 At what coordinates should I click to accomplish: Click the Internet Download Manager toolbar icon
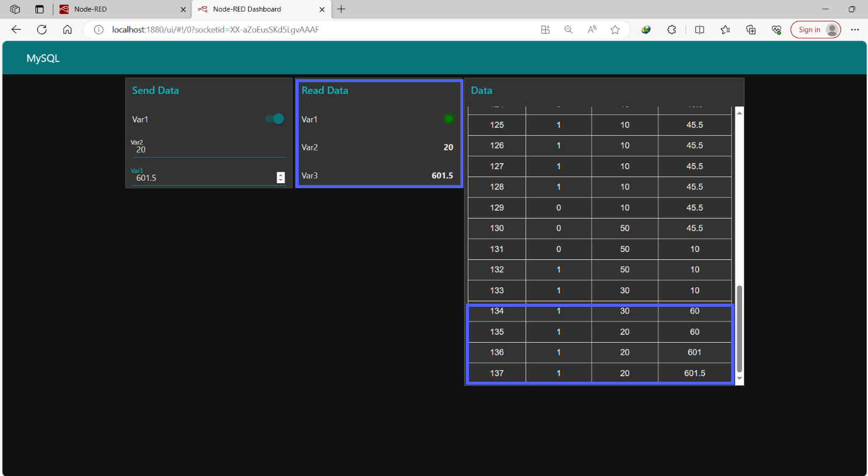click(x=645, y=29)
